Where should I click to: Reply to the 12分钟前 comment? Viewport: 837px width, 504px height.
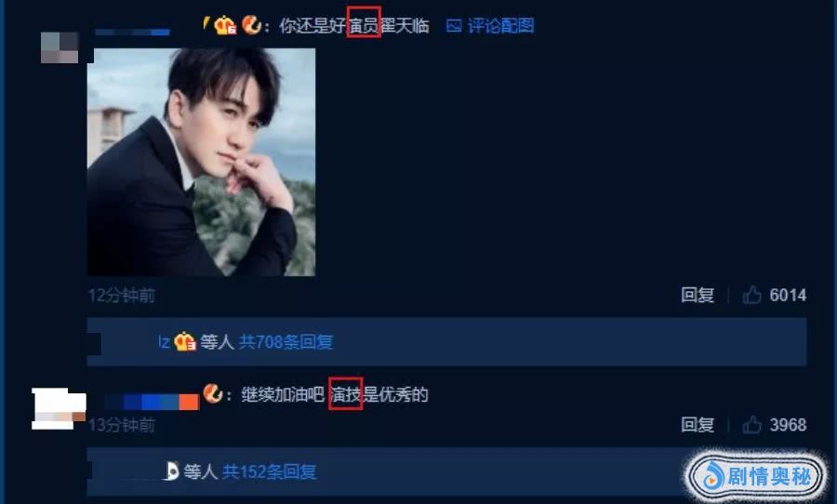697,295
